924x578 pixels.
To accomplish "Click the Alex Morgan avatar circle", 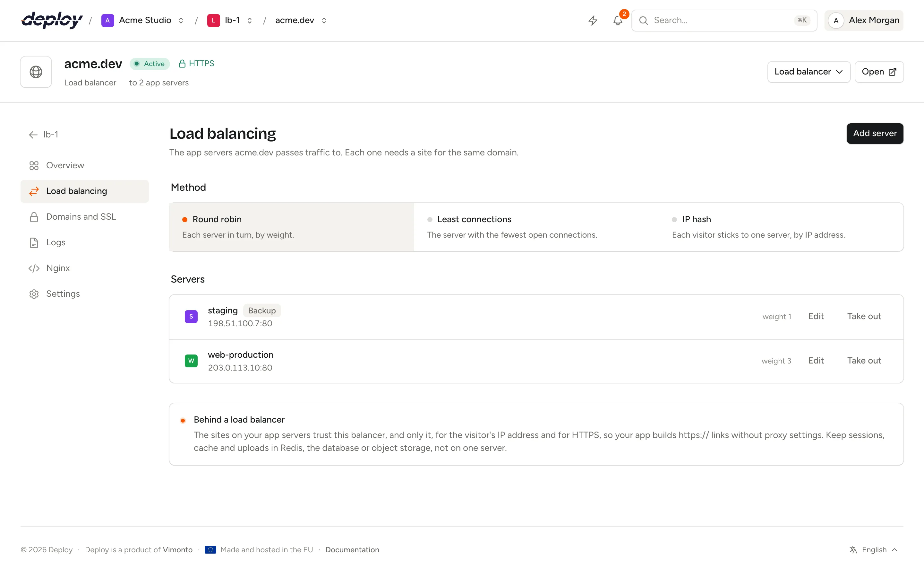I will [836, 20].
